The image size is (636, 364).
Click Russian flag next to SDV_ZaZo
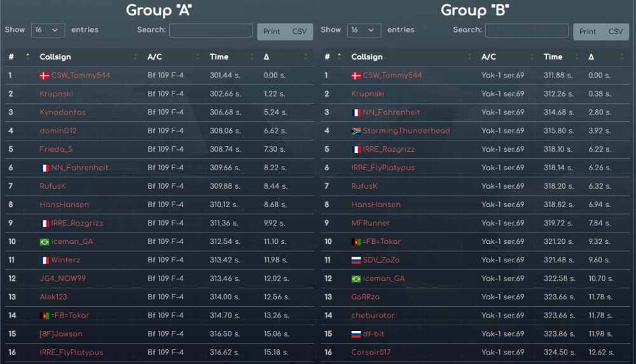(356, 260)
